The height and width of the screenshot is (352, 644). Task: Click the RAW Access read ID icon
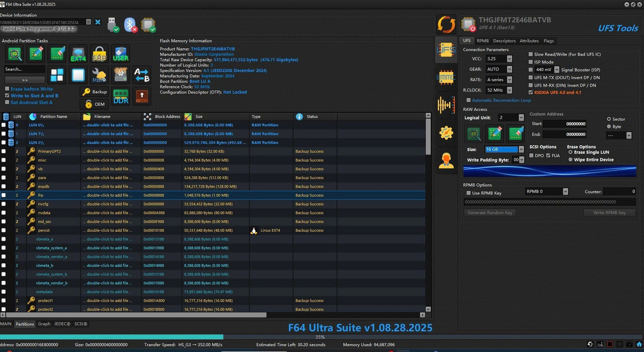point(473,133)
